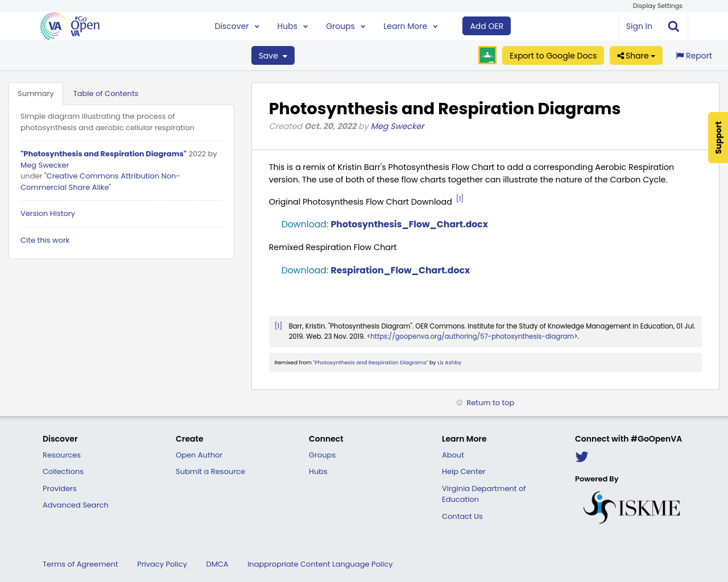Image resolution: width=728 pixels, height=582 pixels.
Task: Open GoOpenVA Twitter page
Action: point(581,456)
